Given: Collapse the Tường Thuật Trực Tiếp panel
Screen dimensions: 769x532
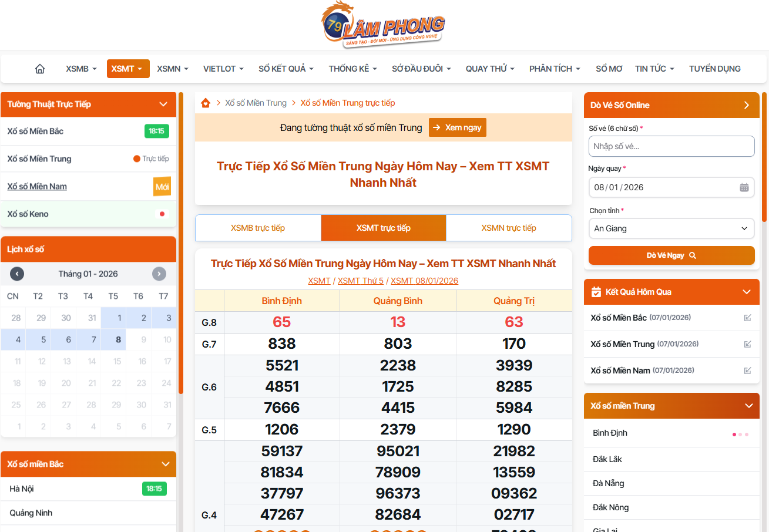Looking at the screenshot, I should point(163,105).
